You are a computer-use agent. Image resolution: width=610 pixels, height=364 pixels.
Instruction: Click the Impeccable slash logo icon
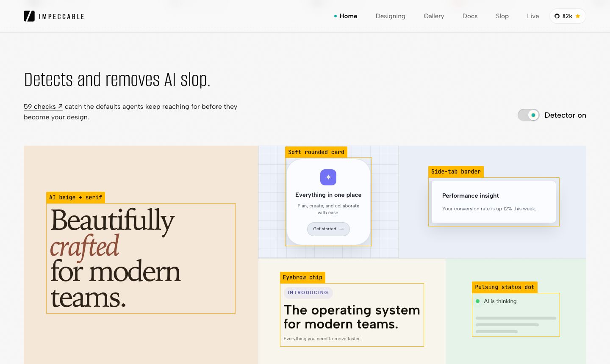[x=29, y=16]
